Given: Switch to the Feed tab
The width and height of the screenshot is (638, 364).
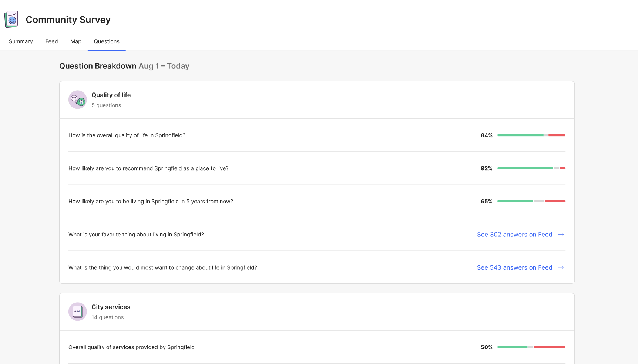Looking at the screenshot, I should pyautogui.click(x=51, y=41).
